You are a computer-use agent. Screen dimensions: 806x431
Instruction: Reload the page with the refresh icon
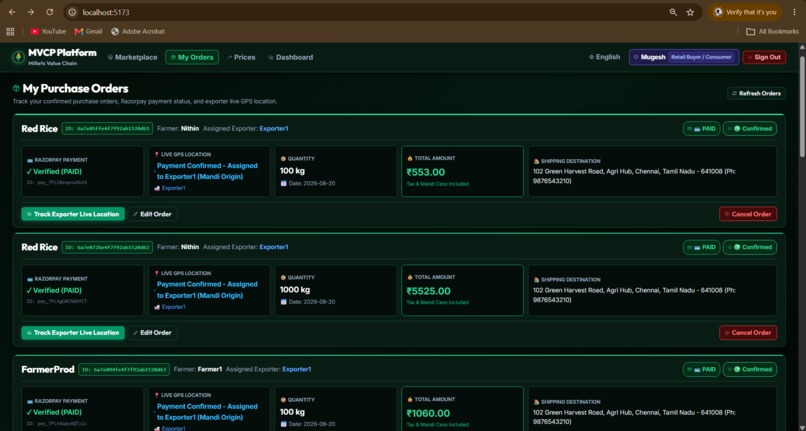tap(49, 12)
